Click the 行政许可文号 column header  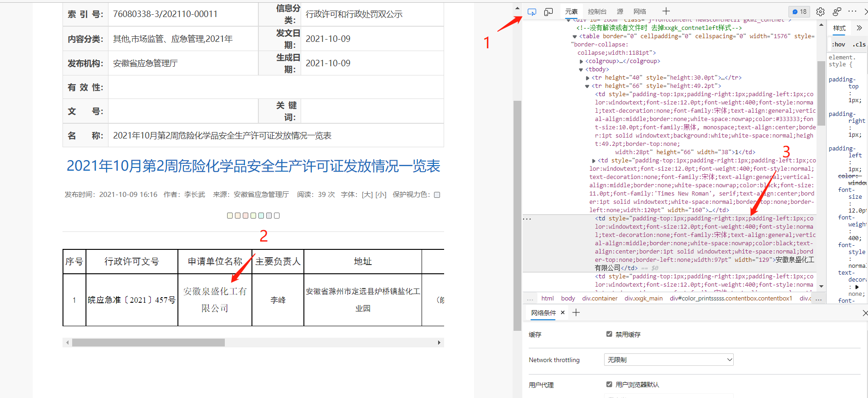pos(131,262)
